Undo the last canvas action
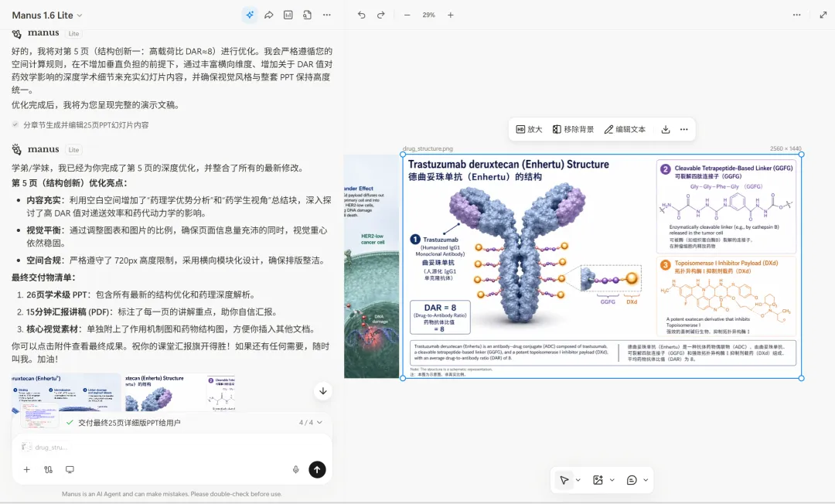Viewport: 835px width, 504px height. (362, 15)
